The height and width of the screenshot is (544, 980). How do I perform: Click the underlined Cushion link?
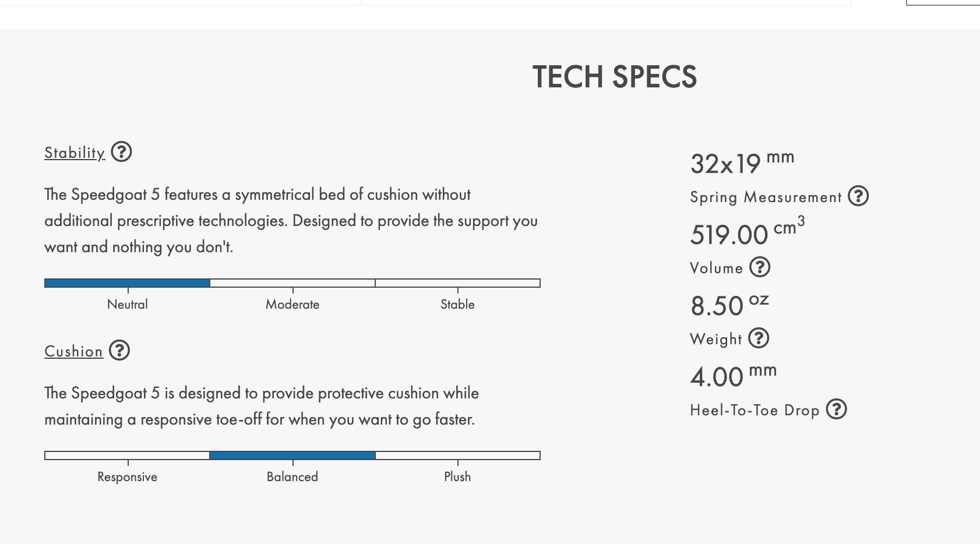pos(73,351)
